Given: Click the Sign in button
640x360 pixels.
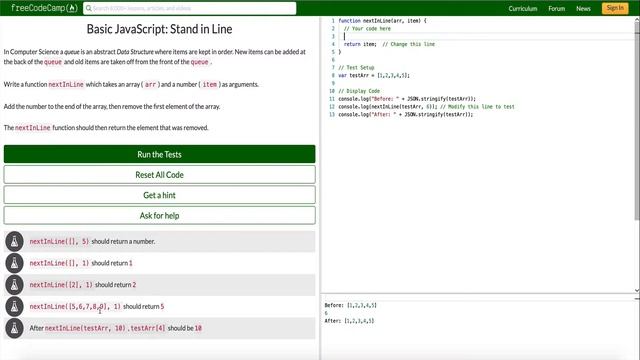Looking at the screenshot, I should coord(615,8).
